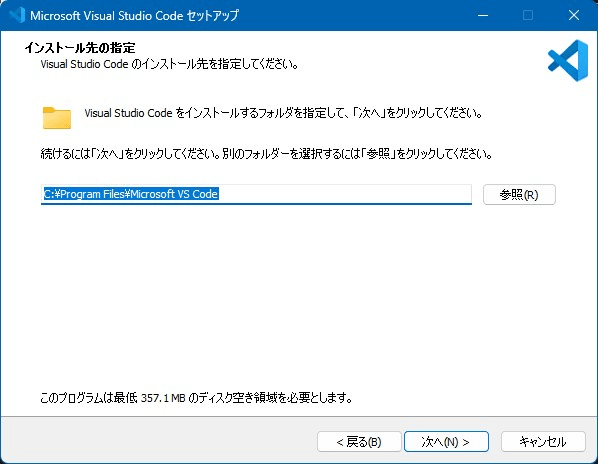
Task: Cancel setup with the キャンセル button
Action: pos(543,442)
